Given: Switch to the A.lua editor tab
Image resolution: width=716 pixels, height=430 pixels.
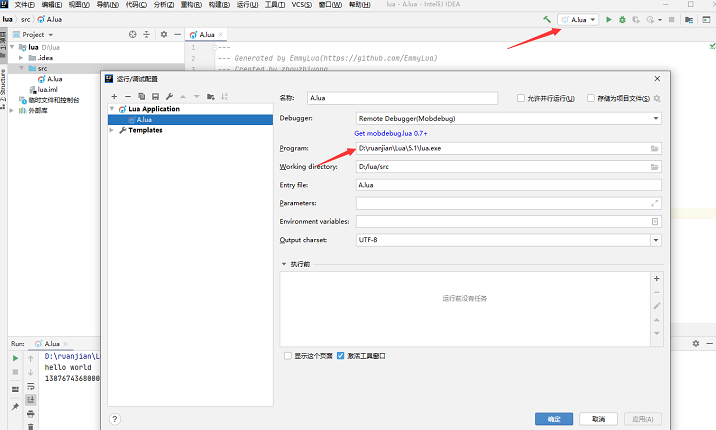Looking at the screenshot, I should 202,35.
